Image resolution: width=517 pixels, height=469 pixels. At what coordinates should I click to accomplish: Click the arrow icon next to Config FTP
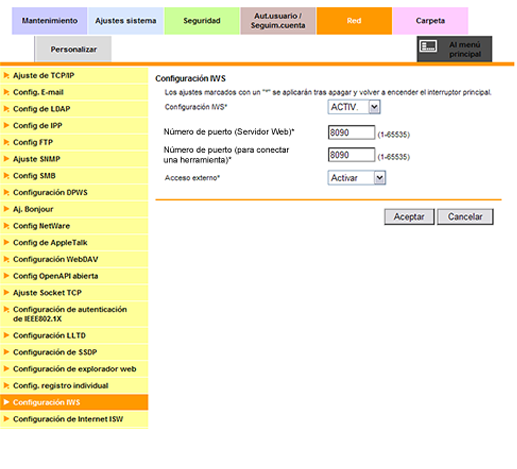click(6, 142)
